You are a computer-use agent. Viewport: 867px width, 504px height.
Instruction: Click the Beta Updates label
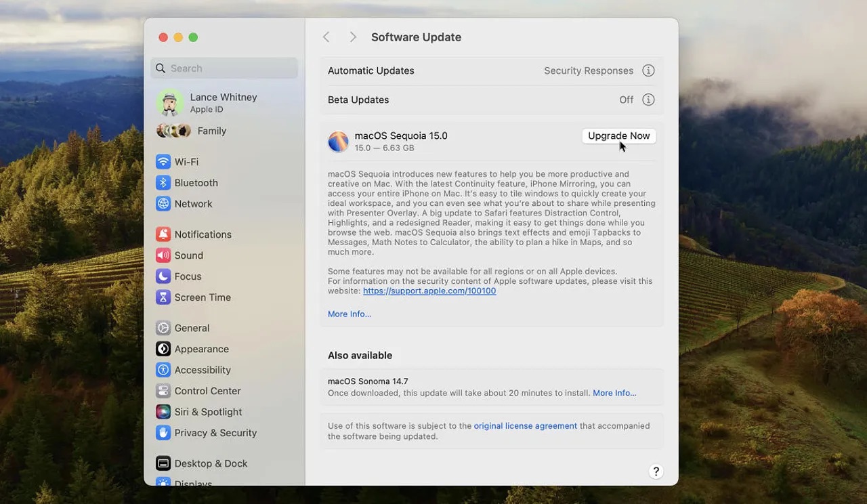(x=358, y=100)
